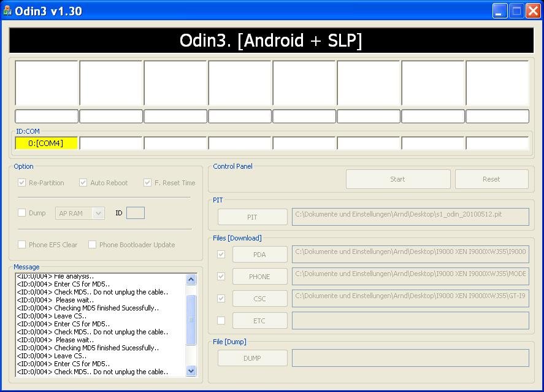Click the empty DUMP file path field

pyautogui.click(x=410, y=358)
